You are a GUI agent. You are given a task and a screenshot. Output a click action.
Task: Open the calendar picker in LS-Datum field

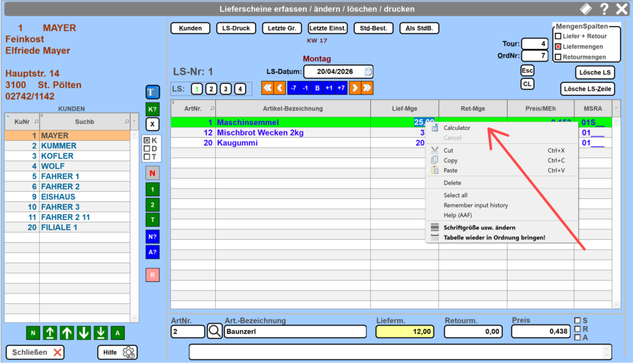(368, 72)
